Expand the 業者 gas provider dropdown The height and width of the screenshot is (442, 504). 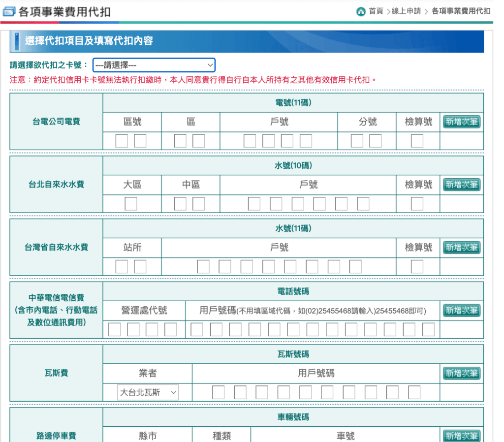[148, 392]
